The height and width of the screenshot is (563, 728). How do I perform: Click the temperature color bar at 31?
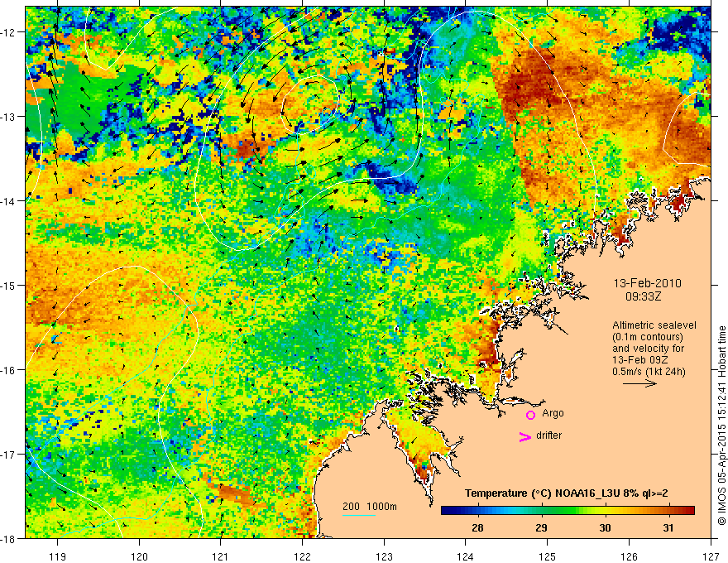tap(668, 511)
